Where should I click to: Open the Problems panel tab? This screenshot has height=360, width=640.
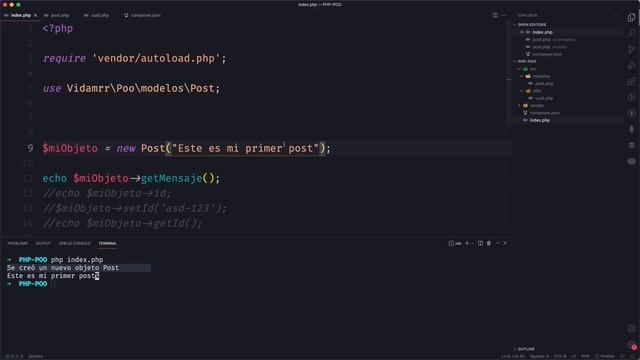(18, 243)
